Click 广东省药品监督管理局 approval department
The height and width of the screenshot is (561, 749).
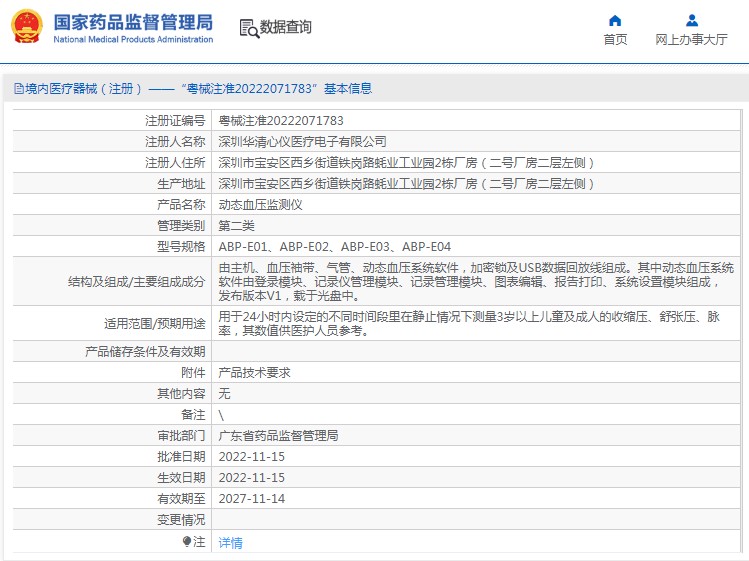[x=278, y=436]
